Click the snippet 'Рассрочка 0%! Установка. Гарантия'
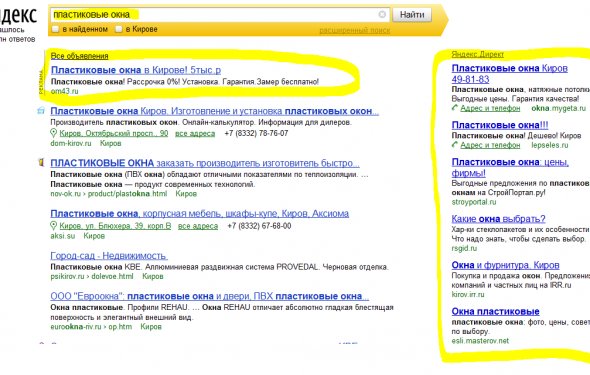 [191, 82]
